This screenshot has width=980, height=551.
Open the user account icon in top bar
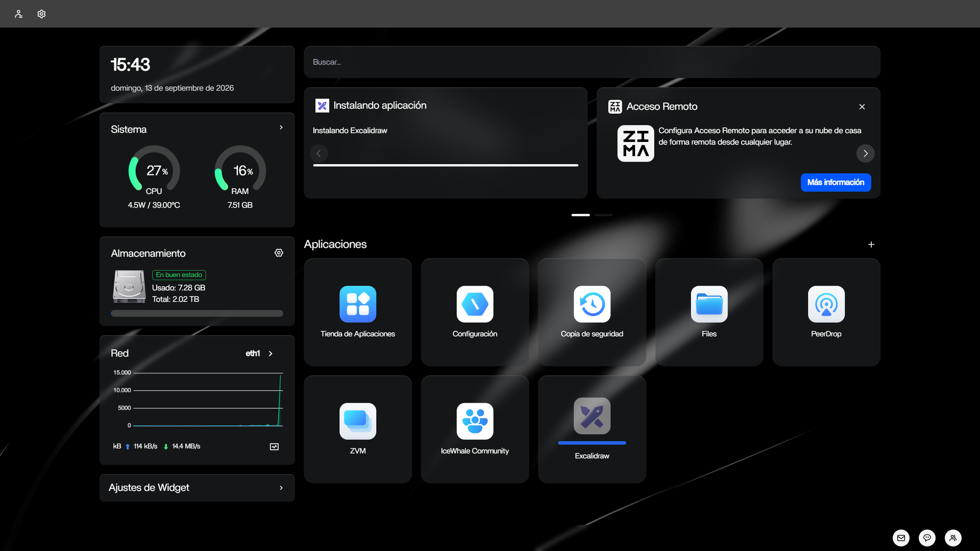pos(19,14)
